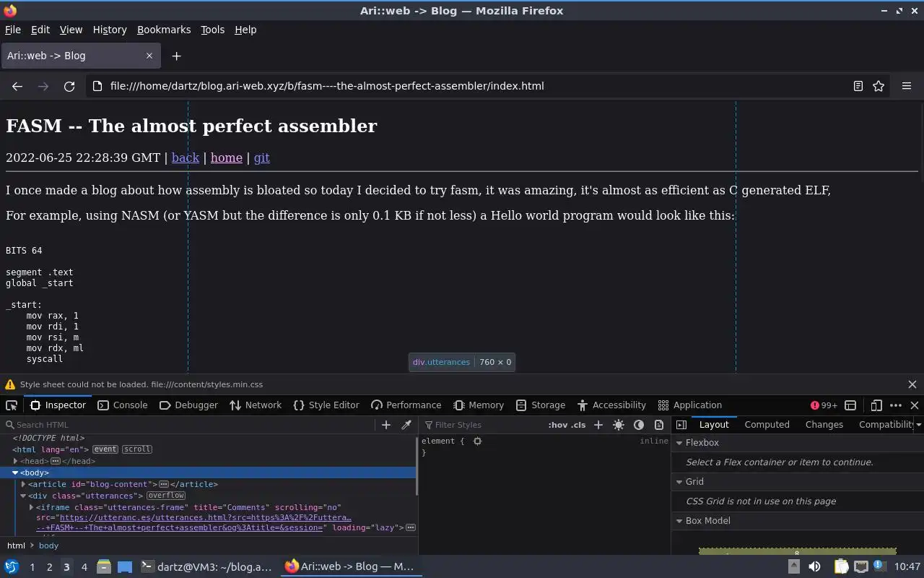Viewport: 924px width, 578px height.
Task: Go back with the browser back arrow
Action: [17, 86]
